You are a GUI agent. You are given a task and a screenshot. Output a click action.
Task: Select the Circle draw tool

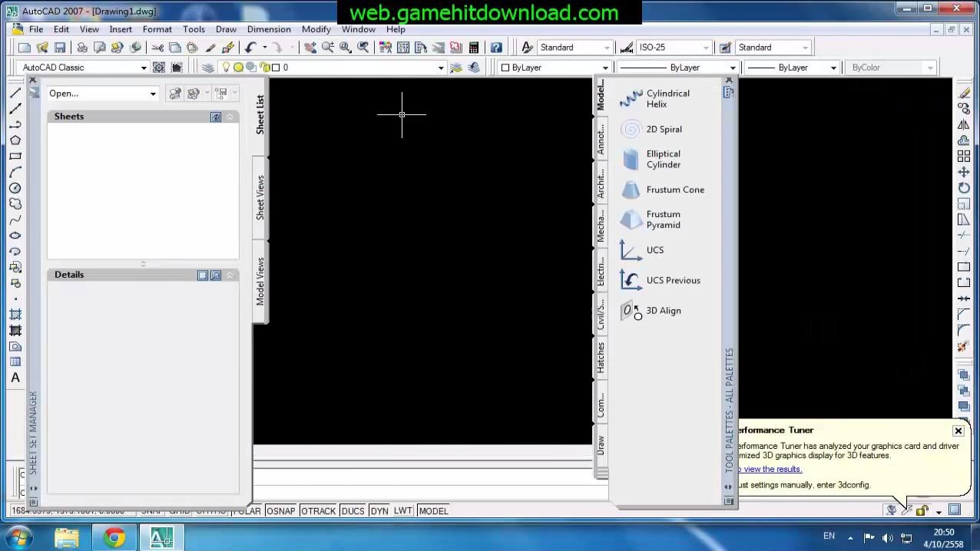[15, 188]
